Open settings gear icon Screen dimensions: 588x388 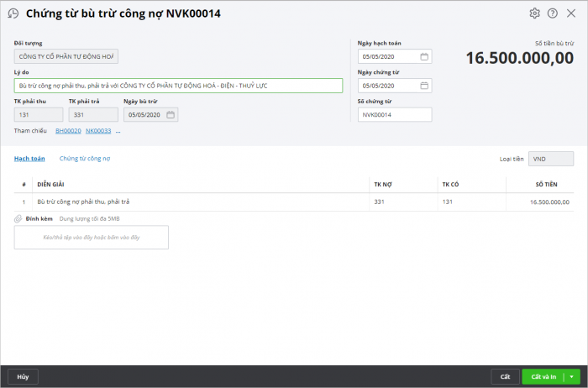(x=534, y=13)
